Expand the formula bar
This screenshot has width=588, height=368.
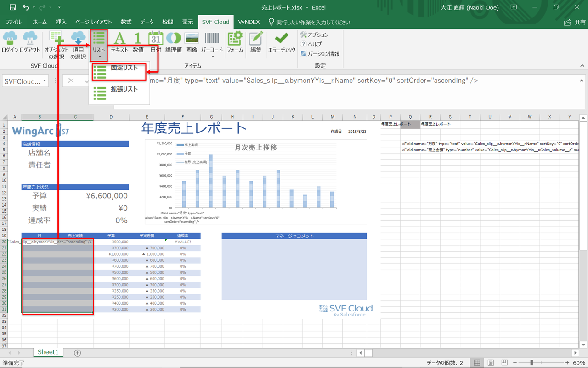coord(582,80)
